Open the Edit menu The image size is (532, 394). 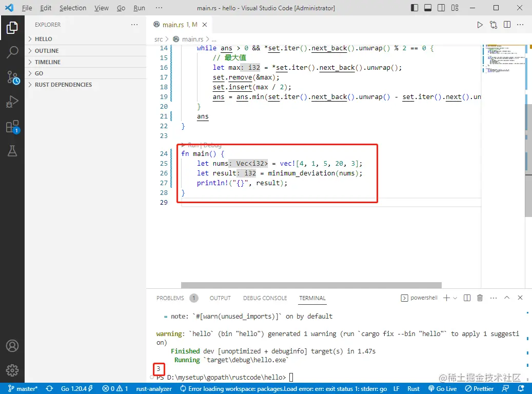(x=46, y=8)
